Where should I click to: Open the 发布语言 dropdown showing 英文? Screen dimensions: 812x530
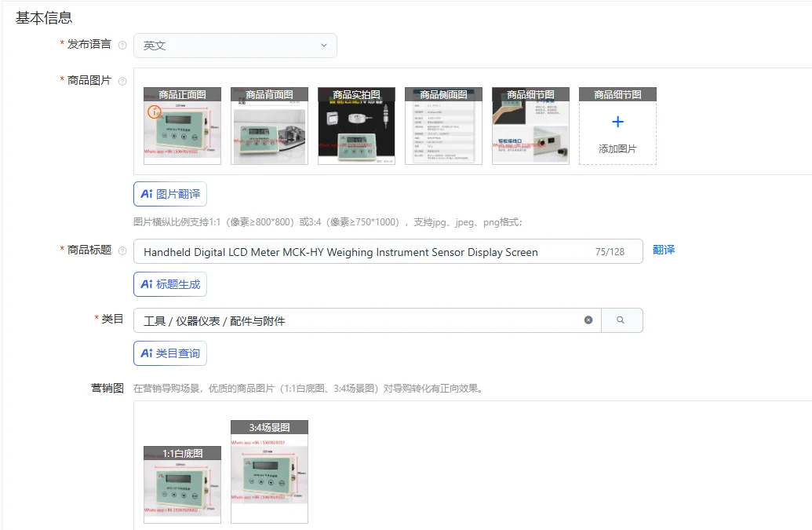coord(235,46)
